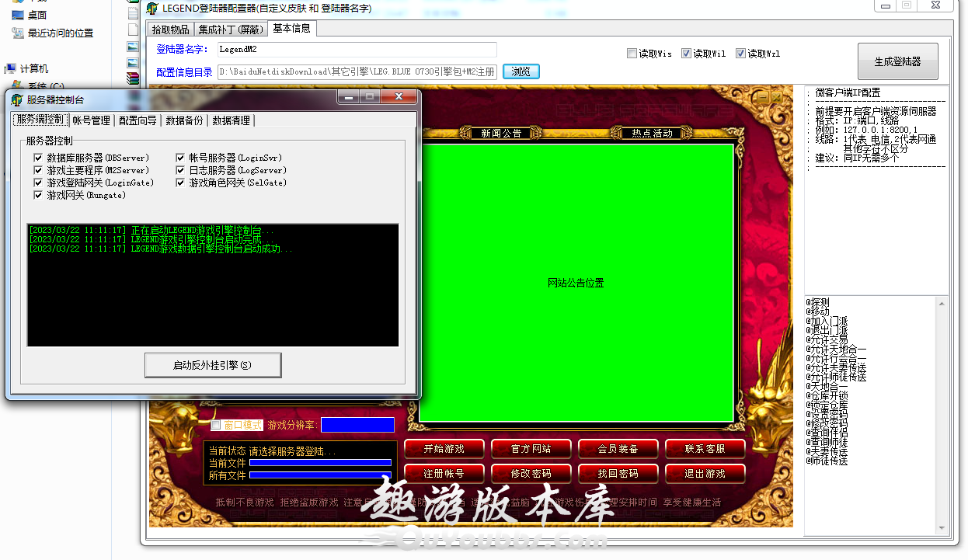Viewport: 968px width, 560px height.
Task: Click the LEGEND configurator title bar icon
Action: pos(152,9)
